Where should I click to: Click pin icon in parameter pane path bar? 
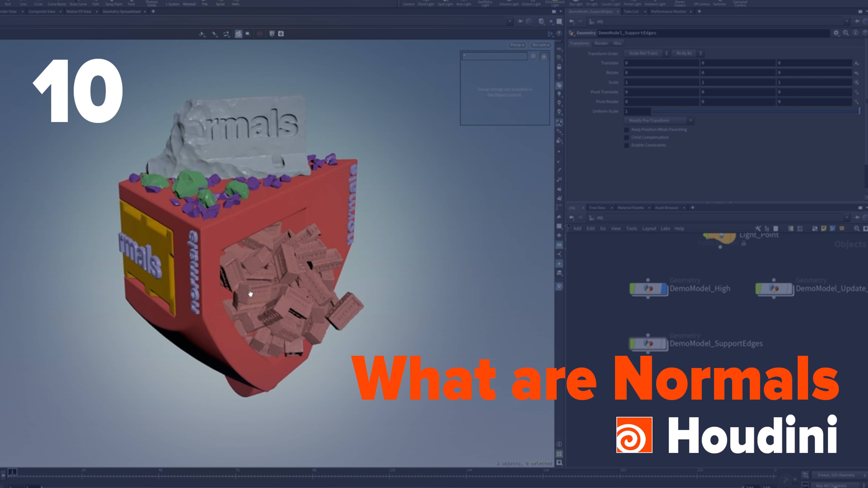click(857, 21)
